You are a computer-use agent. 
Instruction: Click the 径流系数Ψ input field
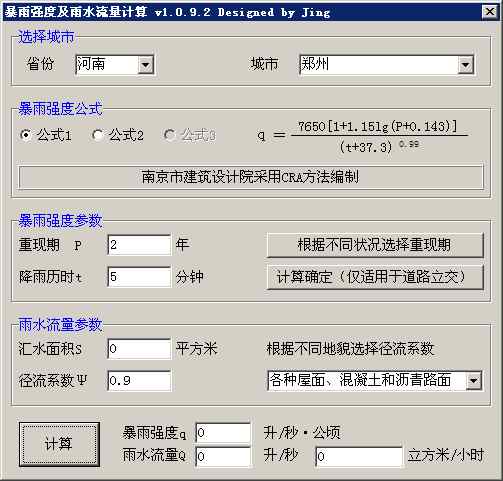pos(139,380)
